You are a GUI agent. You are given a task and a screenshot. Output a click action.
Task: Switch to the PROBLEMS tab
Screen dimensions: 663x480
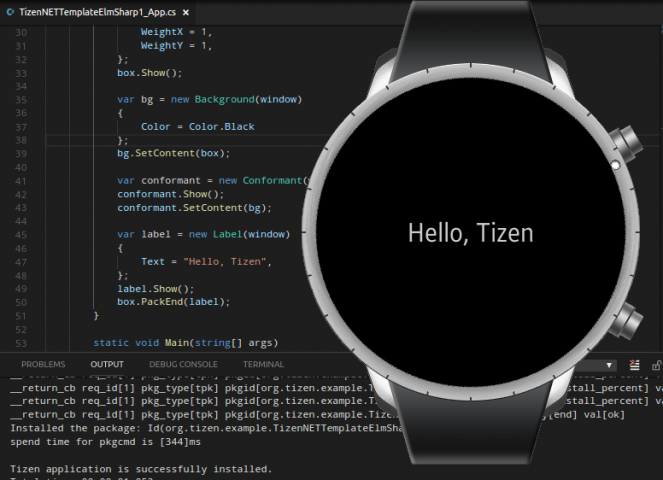coord(43,365)
